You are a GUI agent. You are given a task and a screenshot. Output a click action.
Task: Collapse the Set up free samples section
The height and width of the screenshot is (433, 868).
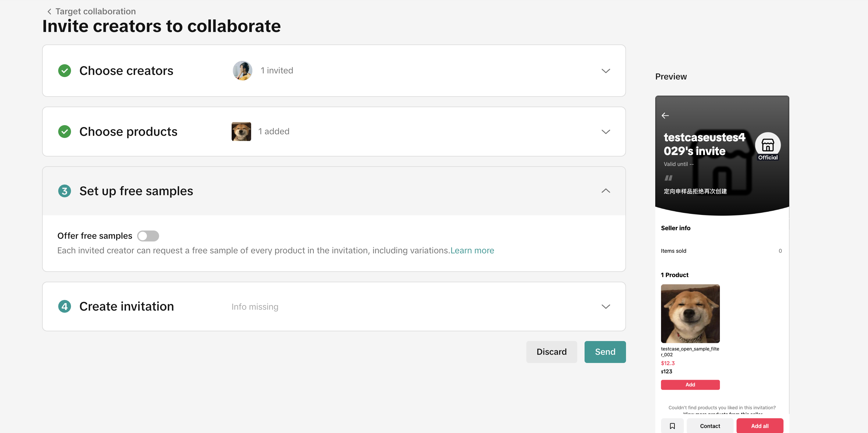(x=606, y=191)
